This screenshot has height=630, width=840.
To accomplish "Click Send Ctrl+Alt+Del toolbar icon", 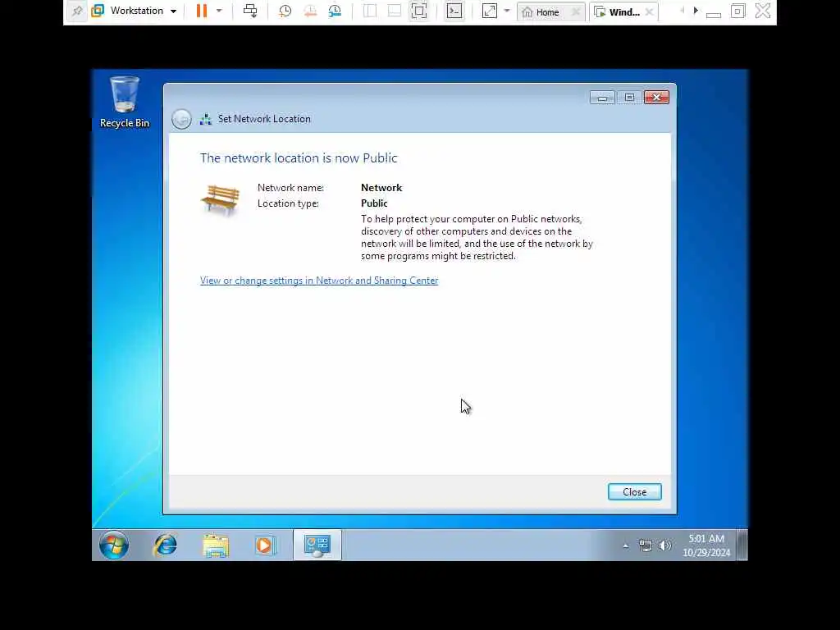I will tap(250, 11).
